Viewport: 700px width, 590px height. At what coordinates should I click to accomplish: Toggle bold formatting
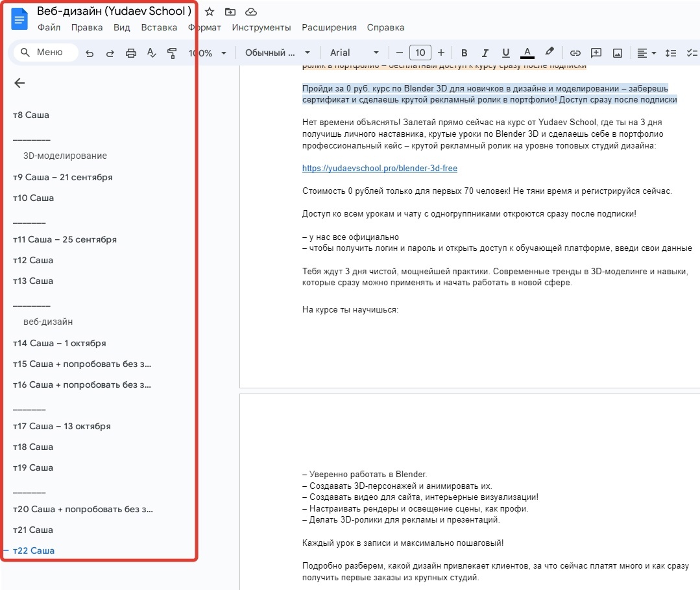[x=465, y=53]
